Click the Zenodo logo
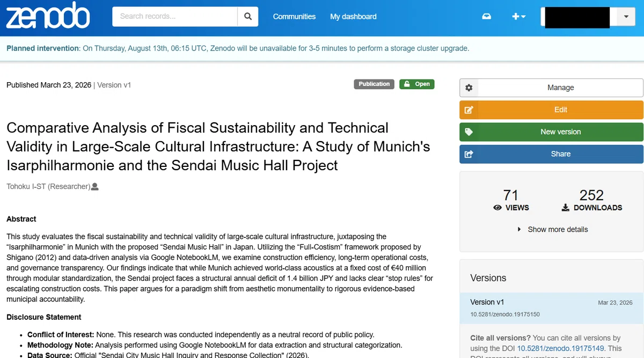This screenshot has width=644, height=358. tap(47, 16)
